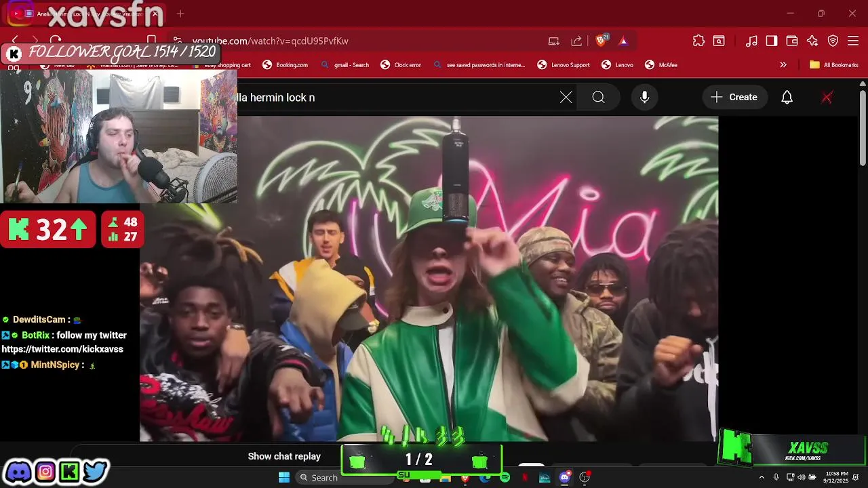Open the OBS Studio taskbar icon
Screen dimensions: 868x488
coord(585,478)
